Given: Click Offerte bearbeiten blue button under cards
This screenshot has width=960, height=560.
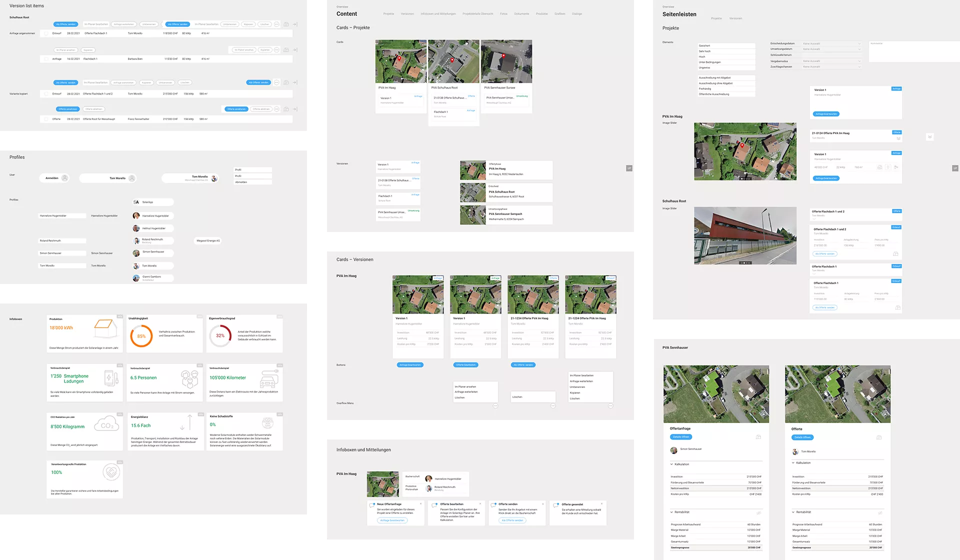Looking at the screenshot, I should (x=465, y=365).
